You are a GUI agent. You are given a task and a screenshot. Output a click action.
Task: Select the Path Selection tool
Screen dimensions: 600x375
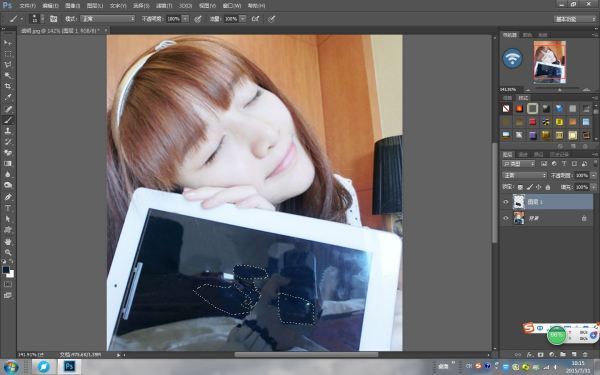[8, 219]
